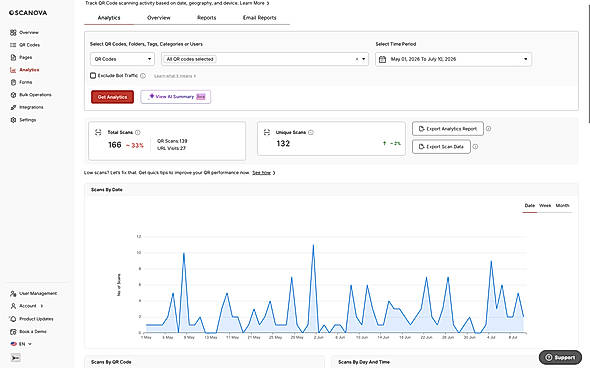Follow the See how link
Viewport: 590px width, 368px height.
(262, 173)
